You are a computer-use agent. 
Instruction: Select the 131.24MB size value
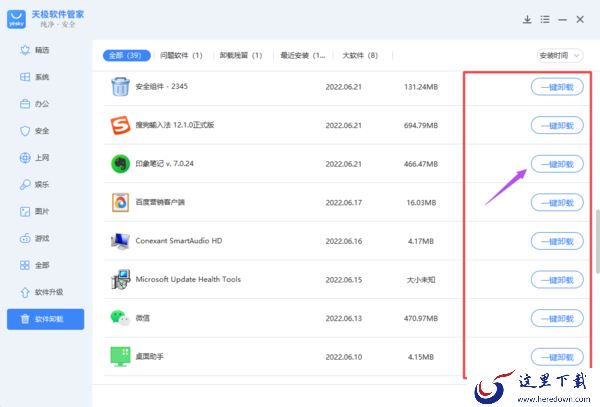421,87
